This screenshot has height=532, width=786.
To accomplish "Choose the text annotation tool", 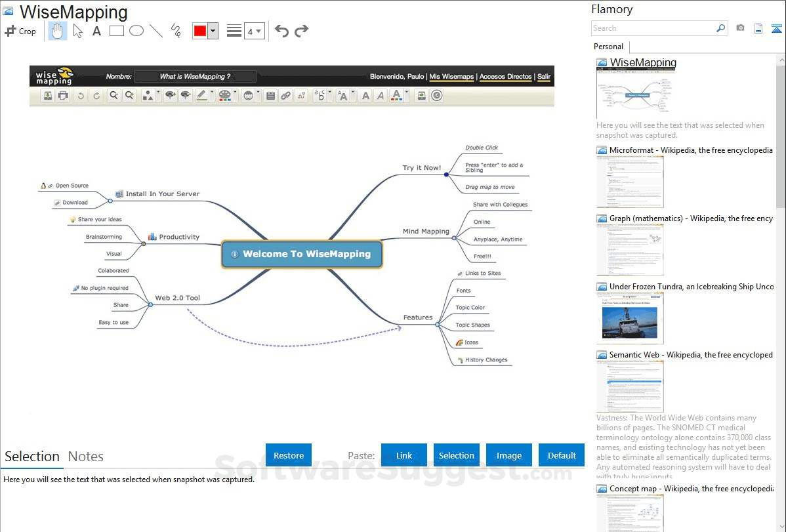I will 96,31.
